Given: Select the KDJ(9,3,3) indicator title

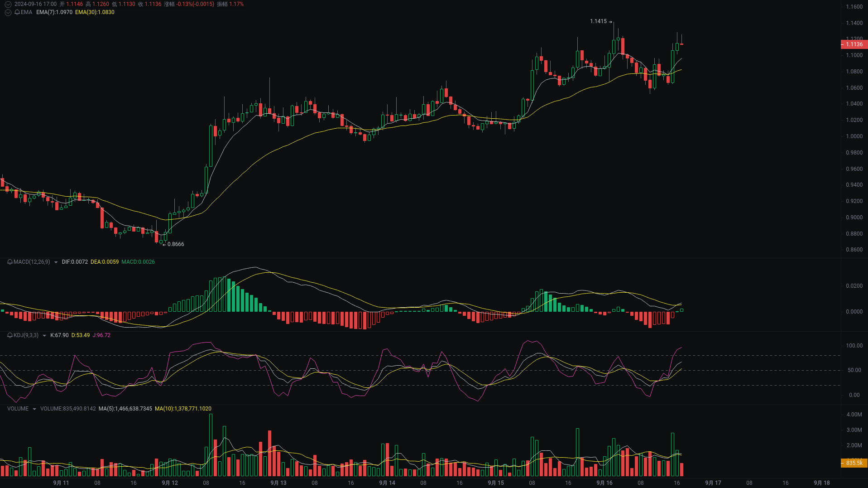Looking at the screenshot, I should tap(25, 335).
